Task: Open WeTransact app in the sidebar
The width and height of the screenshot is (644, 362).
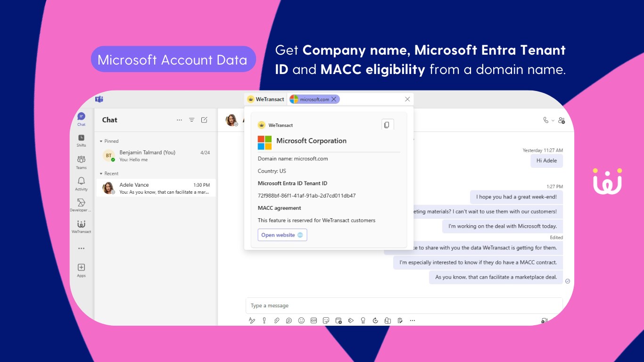Action: coord(81,227)
